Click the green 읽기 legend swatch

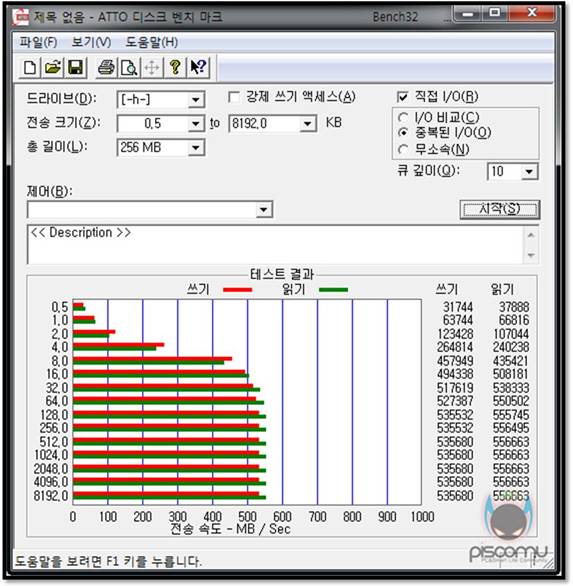pyautogui.click(x=333, y=290)
